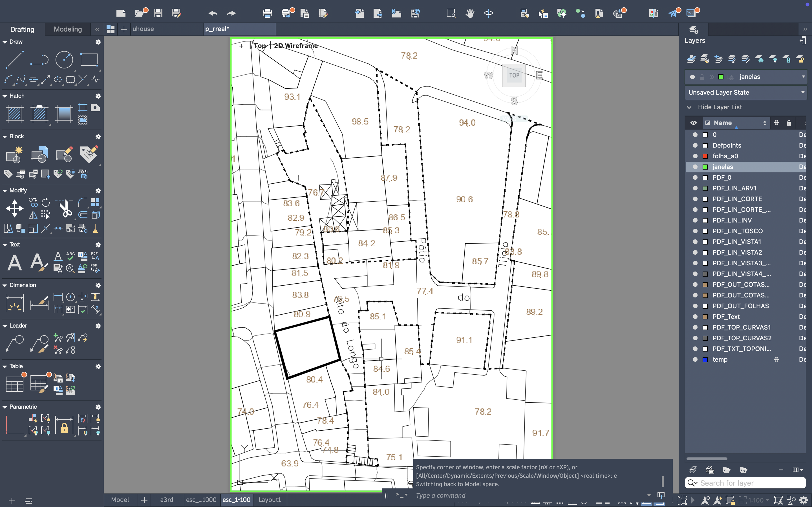Switch to the Modeling tab
Viewport: 812px width, 507px height.
(68, 29)
